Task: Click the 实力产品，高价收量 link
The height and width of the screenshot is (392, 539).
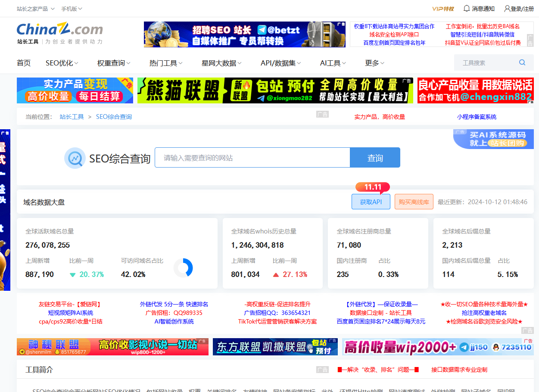Action: coord(380,117)
